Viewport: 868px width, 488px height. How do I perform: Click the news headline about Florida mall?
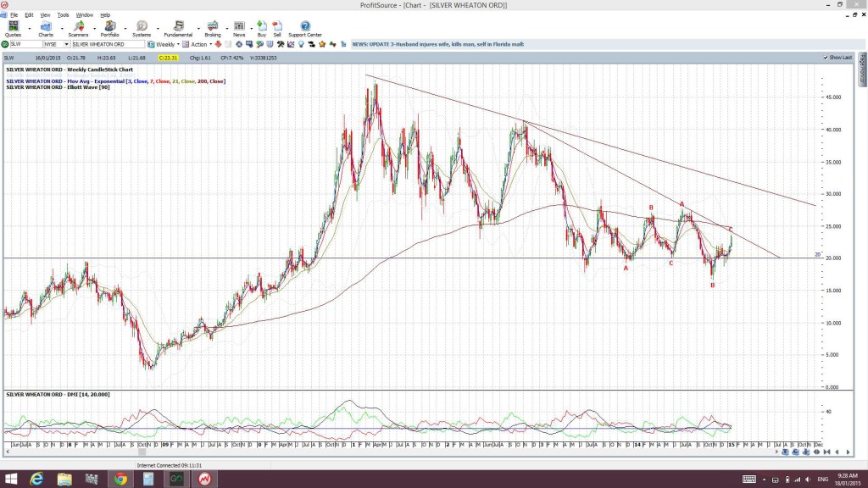coord(438,44)
